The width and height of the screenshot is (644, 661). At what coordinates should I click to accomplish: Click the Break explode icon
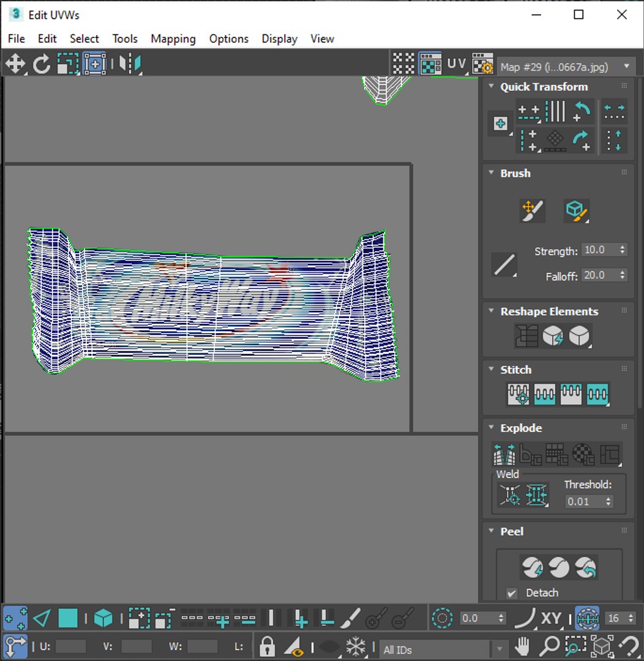click(x=504, y=454)
